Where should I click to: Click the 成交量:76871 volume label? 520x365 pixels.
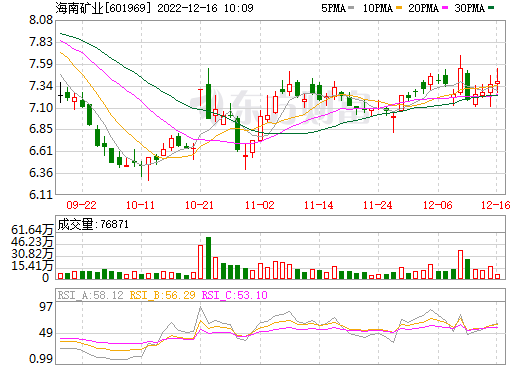(x=93, y=224)
